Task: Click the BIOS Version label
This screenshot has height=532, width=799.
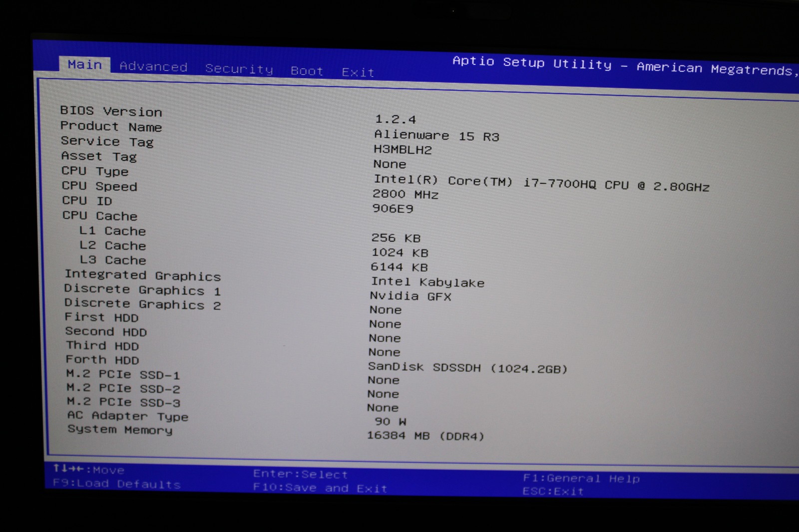Action: [111, 111]
